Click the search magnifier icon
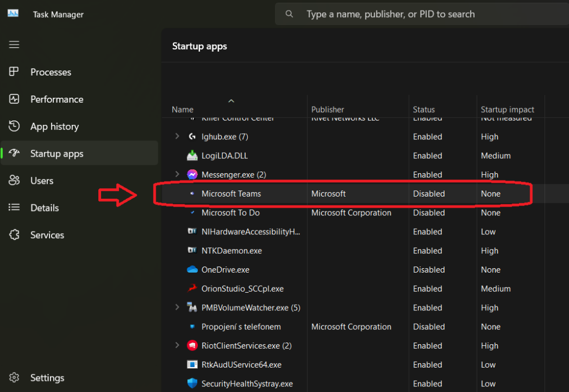The height and width of the screenshot is (392, 569). click(289, 14)
